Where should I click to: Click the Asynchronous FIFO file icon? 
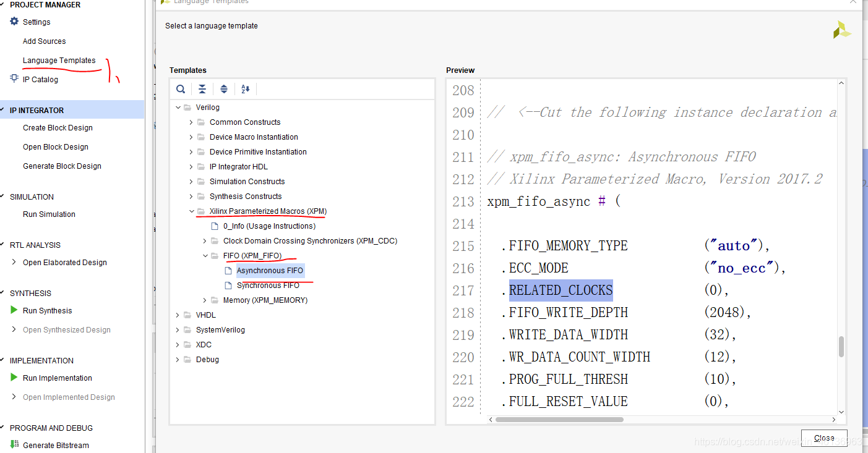pyautogui.click(x=228, y=271)
